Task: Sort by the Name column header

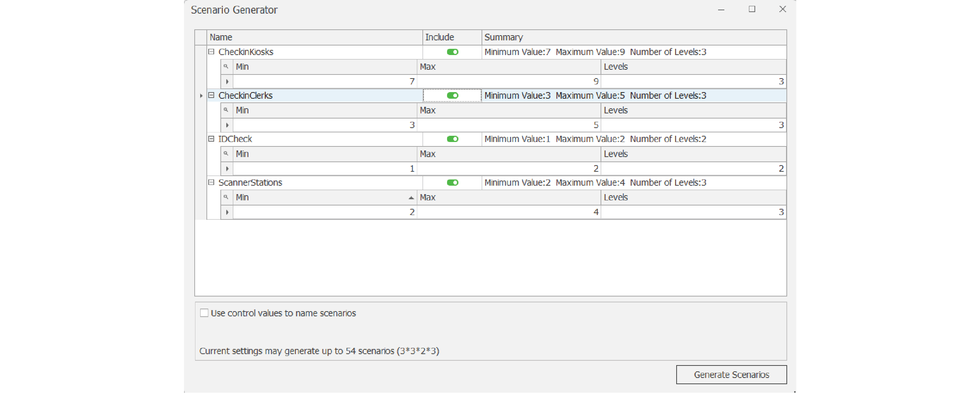Action: [314, 37]
